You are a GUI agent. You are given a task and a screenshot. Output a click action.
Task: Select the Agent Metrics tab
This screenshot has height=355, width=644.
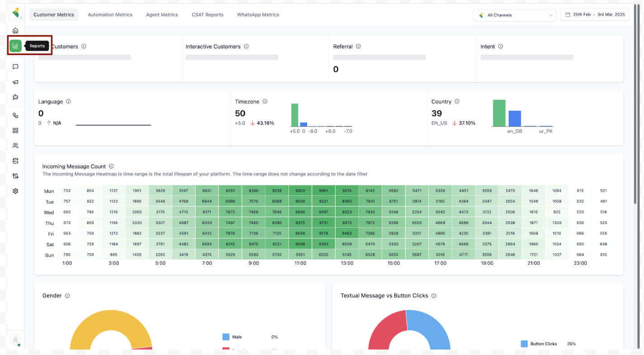click(162, 15)
